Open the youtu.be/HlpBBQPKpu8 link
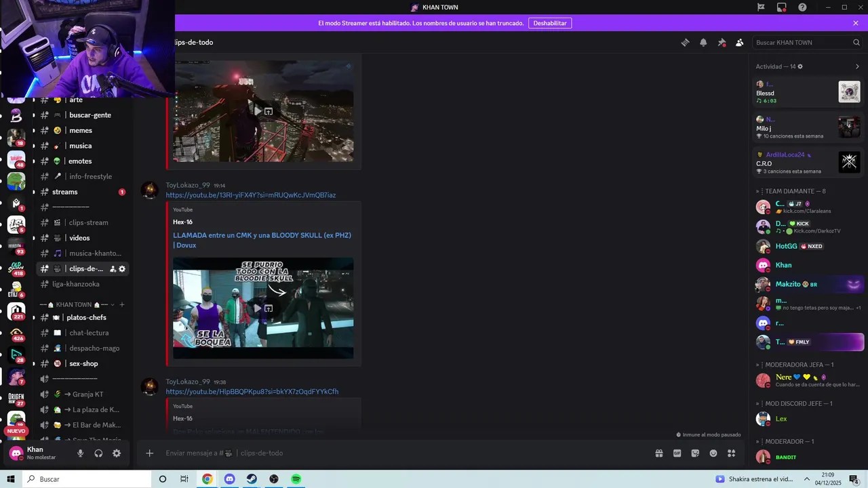 (x=252, y=392)
